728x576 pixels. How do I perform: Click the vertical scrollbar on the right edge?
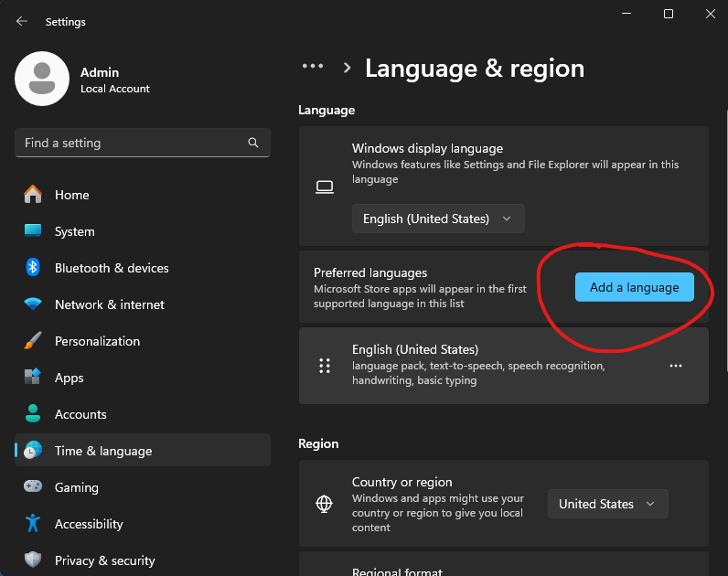click(725, 240)
